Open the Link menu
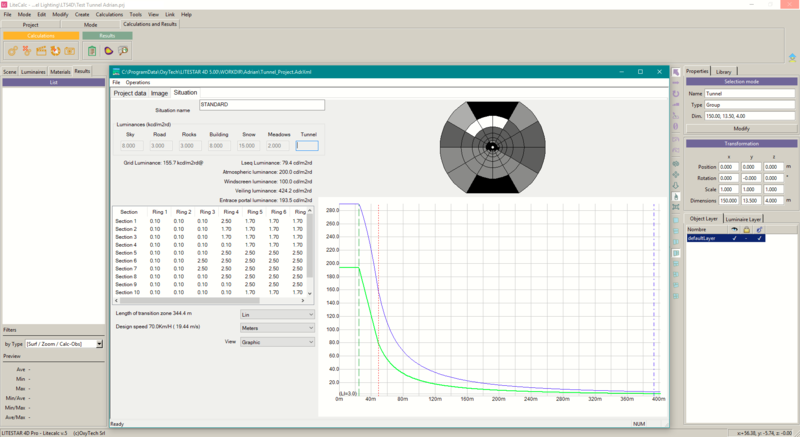800x437 pixels. 170,14
